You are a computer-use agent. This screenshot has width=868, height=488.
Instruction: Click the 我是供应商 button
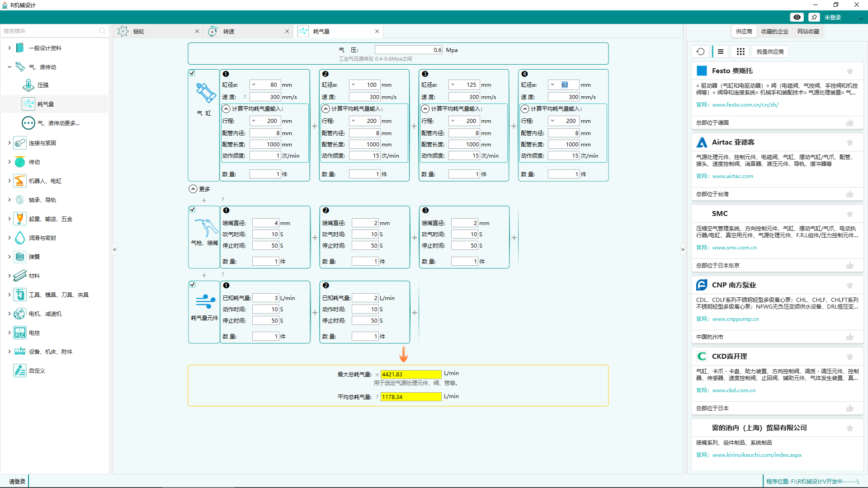point(770,52)
